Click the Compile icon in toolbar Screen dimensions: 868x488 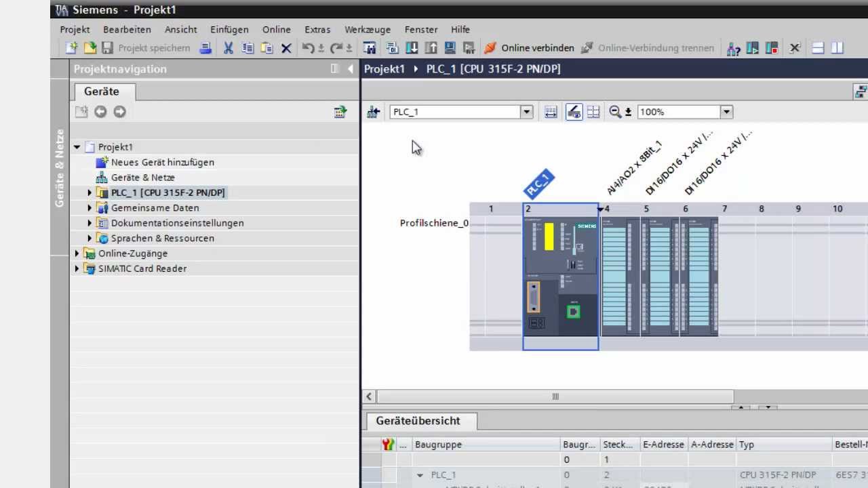[x=392, y=48]
